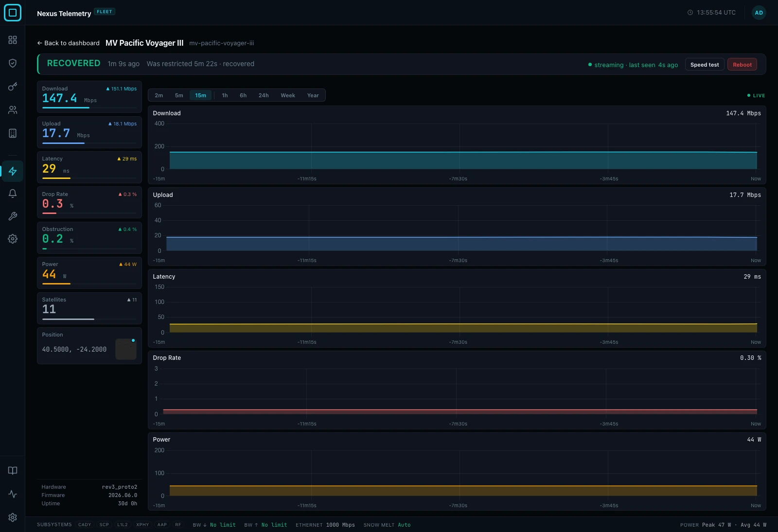Click the clock icon beside UTC time
778x532 pixels.
[x=690, y=13]
